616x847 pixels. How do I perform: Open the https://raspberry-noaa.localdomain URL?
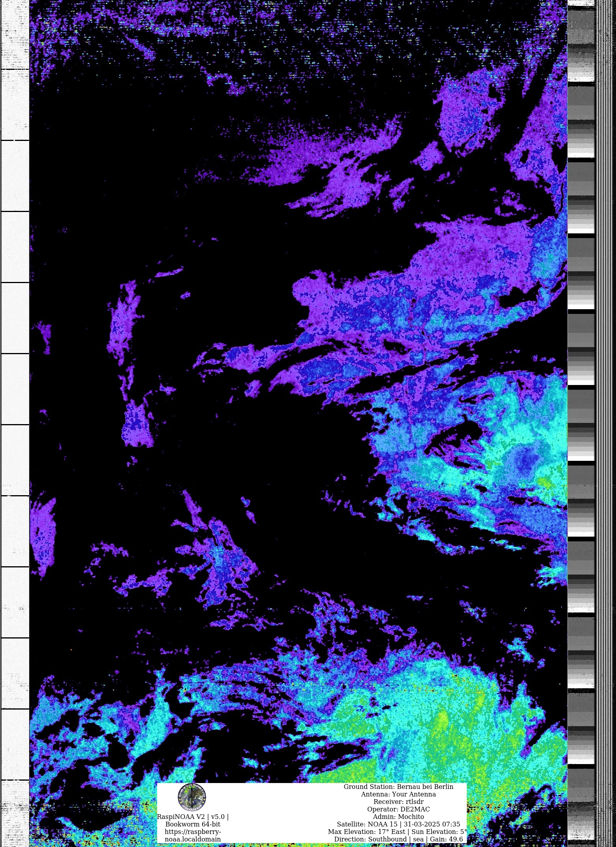click(193, 835)
